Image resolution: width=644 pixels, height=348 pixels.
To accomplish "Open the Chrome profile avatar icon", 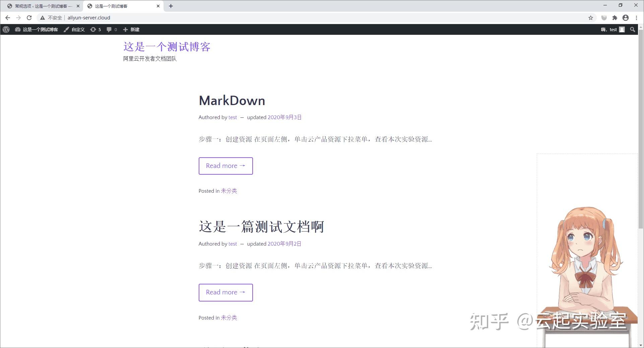I will pyautogui.click(x=626, y=18).
